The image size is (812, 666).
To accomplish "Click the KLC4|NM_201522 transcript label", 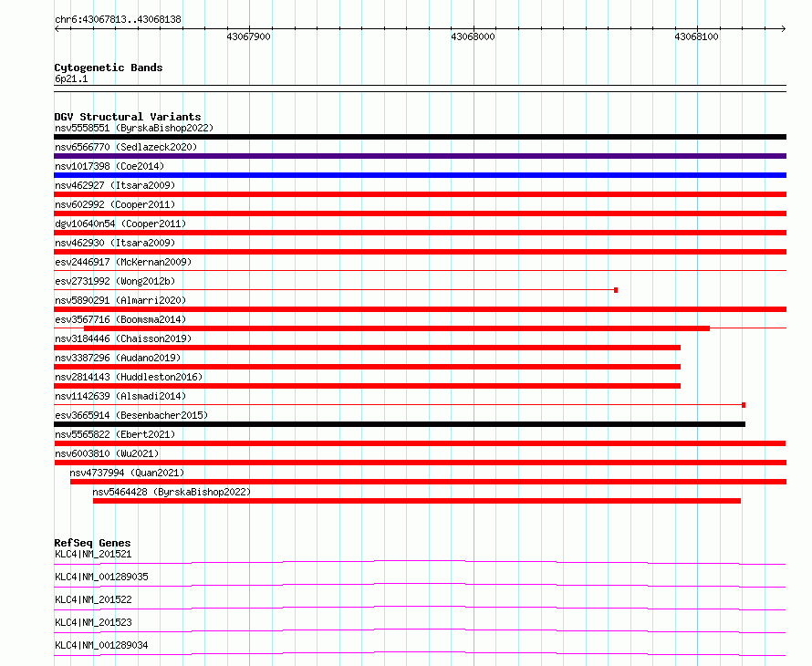I will tap(93, 599).
